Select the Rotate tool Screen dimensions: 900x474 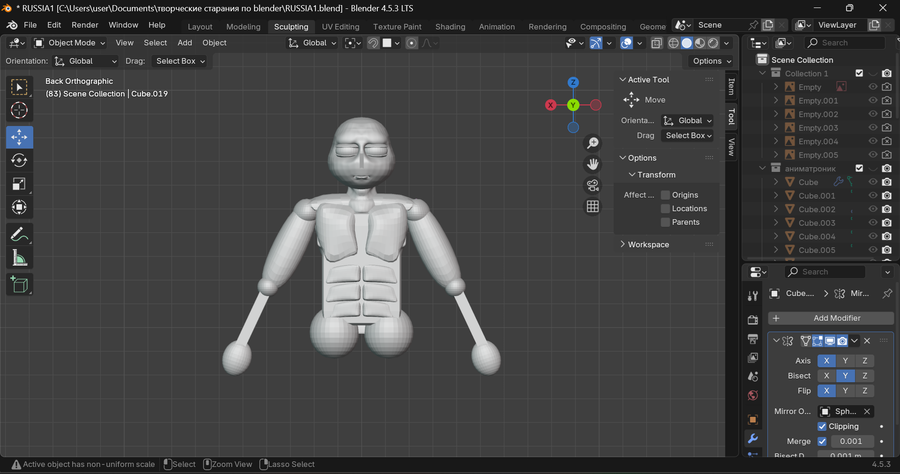[x=19, y=160]
